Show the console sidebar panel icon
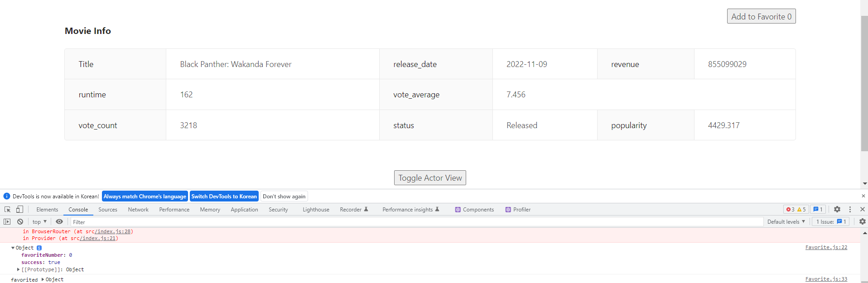868x283 pixels. point(7,221)
